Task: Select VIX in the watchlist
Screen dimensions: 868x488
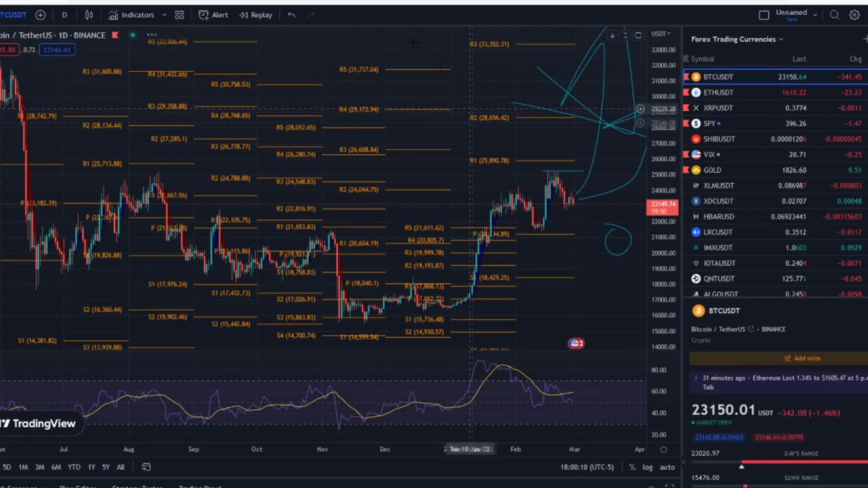Action: pyautogui.click(x=776, y=155)
